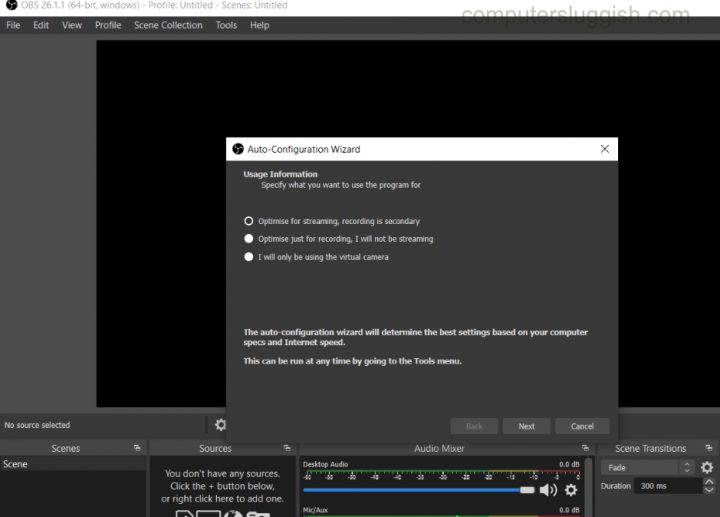Pop out the Scenes dock
The image size is (720, 517).
[137, 448]
